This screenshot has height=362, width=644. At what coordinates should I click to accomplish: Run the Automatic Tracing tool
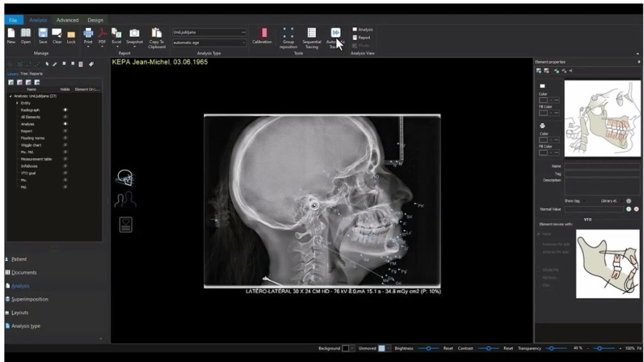pos(335,34)
